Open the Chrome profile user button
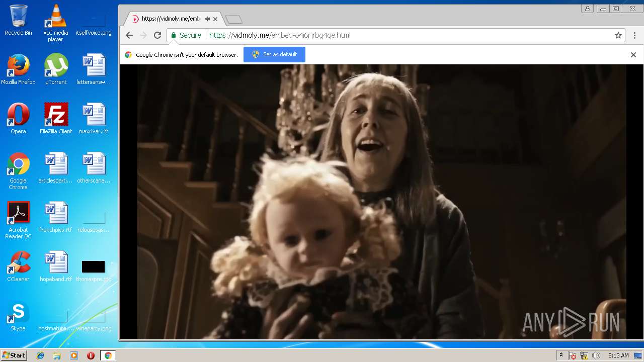This screenshot has height=362, width=644. click(587, 9)
